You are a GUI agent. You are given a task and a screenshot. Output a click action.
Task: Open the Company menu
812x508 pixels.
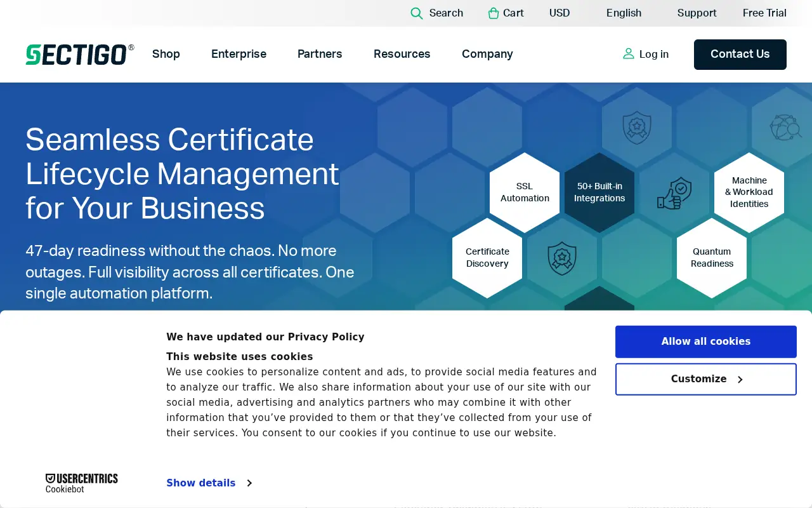487,54
